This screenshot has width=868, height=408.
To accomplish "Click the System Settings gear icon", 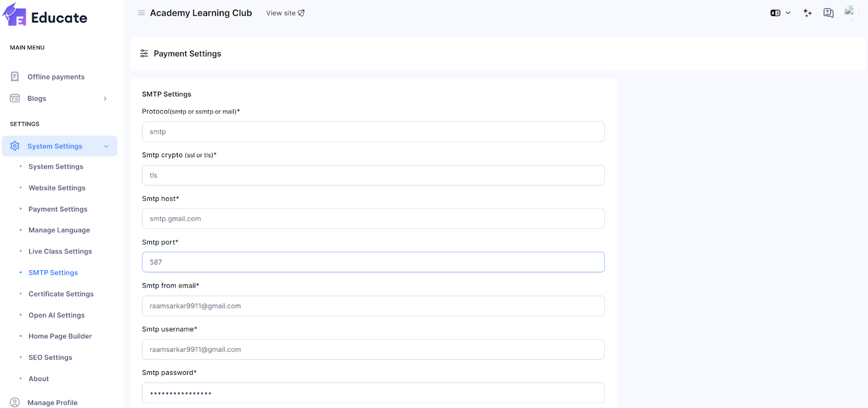I will [15, 146].
